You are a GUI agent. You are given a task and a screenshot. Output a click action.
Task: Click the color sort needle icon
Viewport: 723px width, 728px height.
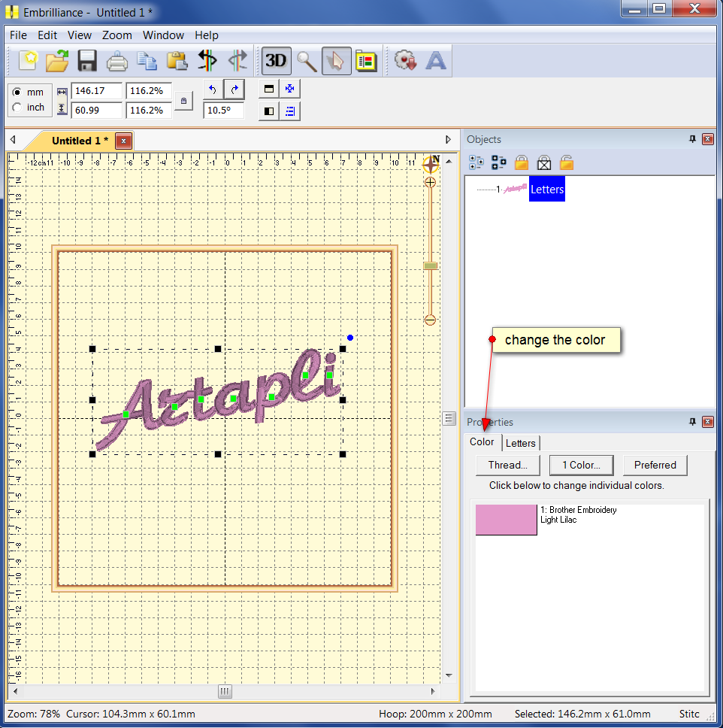pyautogui.click(x=207, y=61)
